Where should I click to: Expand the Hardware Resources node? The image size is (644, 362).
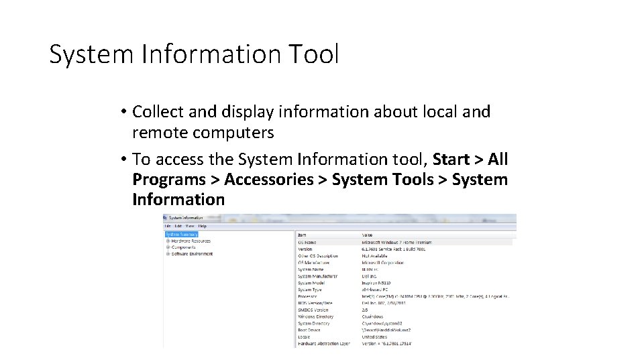click(168, 241)
